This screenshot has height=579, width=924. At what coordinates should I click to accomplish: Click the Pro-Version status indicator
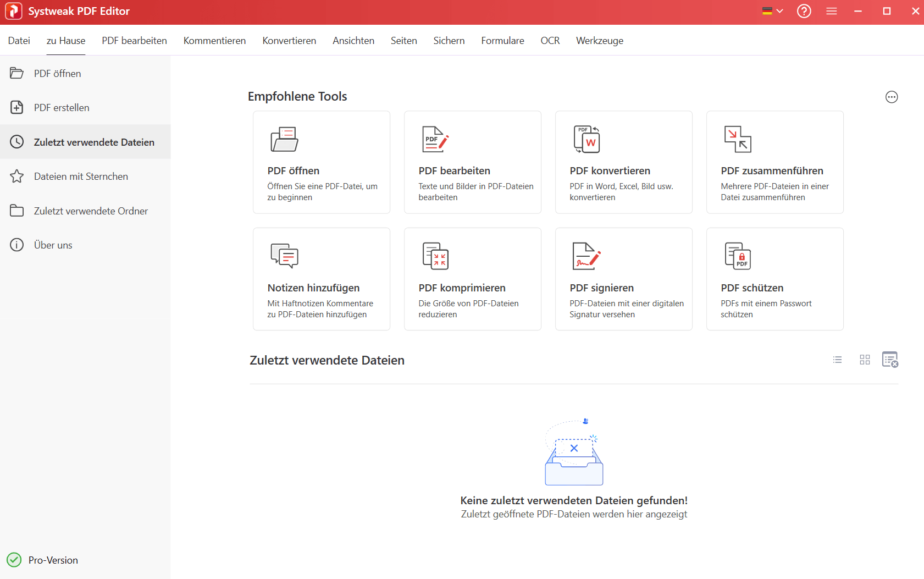coord(42,560)
